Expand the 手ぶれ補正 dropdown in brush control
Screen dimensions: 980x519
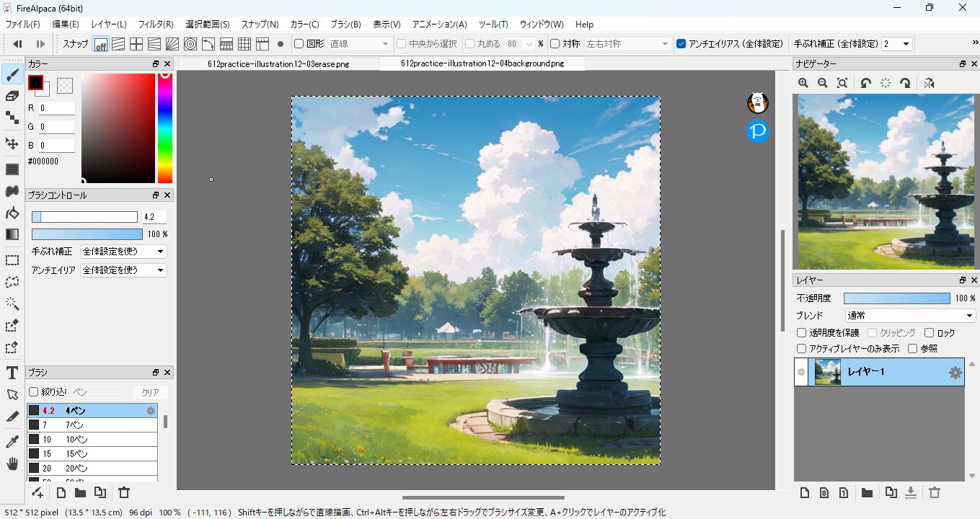pyautogui.click(x=123, y=252)
